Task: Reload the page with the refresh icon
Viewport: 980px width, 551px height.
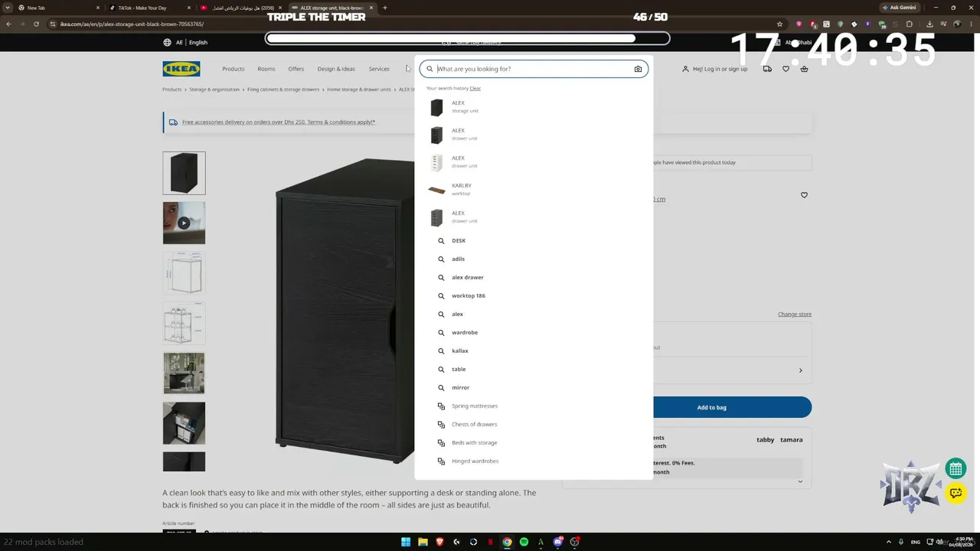Action: click(x=36, y=24)
